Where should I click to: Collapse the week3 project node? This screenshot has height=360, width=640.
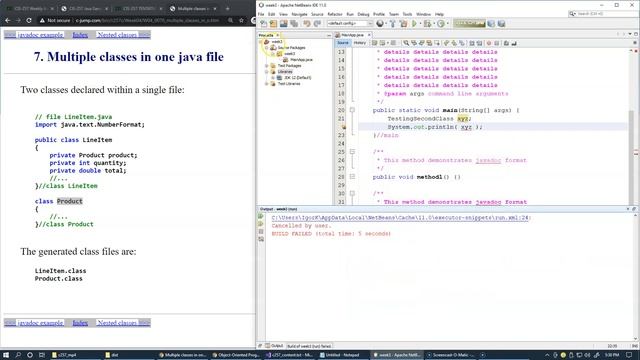coord(261,42)
